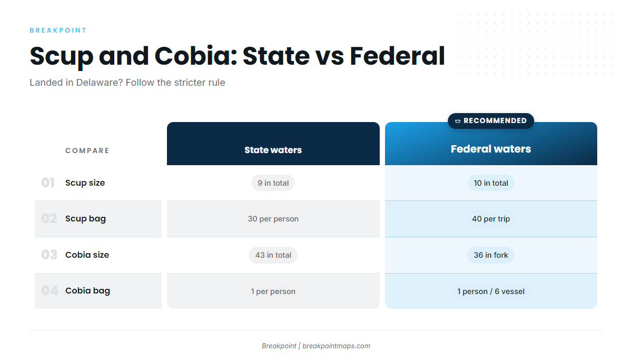632x364 pixels.
Task: Click the 36 in fork pill
Action: (x=491, y=255)
